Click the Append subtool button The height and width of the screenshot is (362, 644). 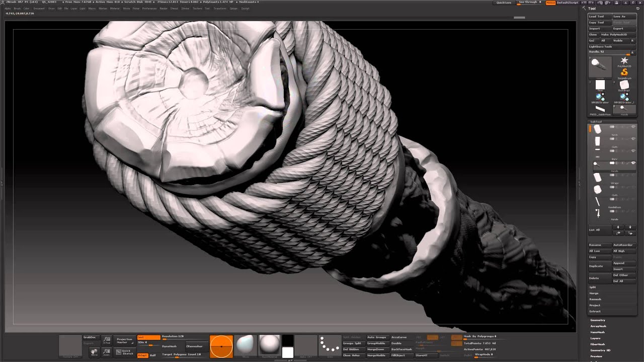[x=624, y=263]
